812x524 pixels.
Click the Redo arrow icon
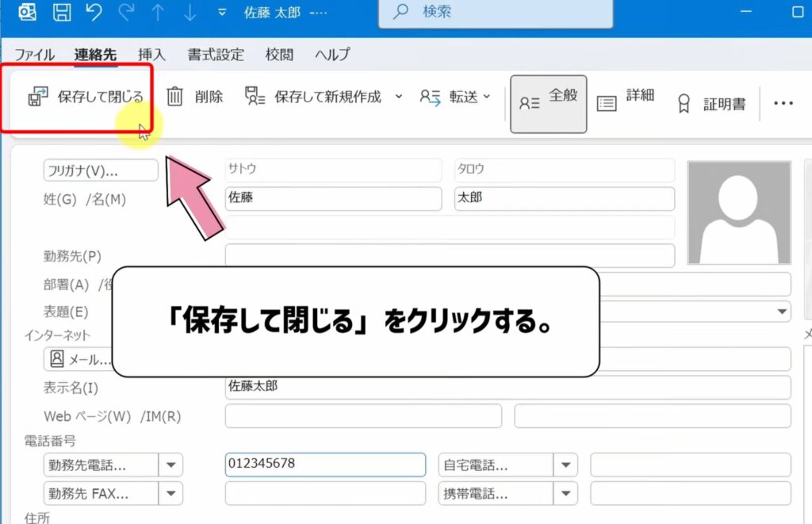[127, 12]
